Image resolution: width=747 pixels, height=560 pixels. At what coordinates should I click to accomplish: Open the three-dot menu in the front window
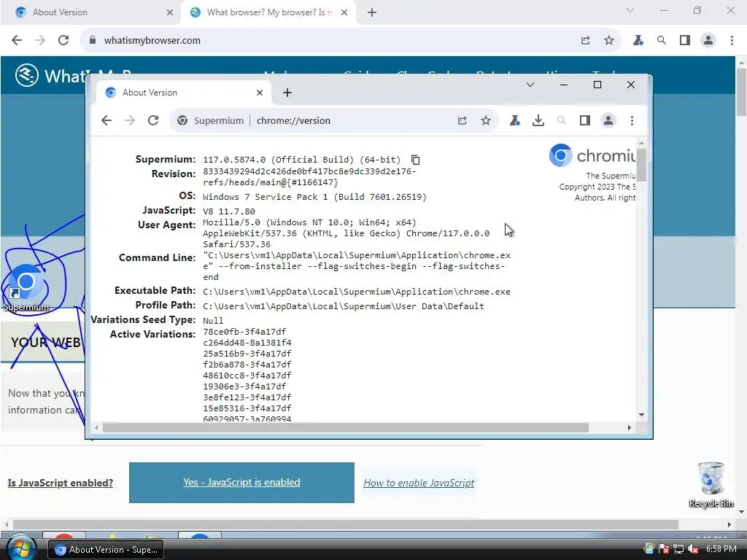[632, 120]
